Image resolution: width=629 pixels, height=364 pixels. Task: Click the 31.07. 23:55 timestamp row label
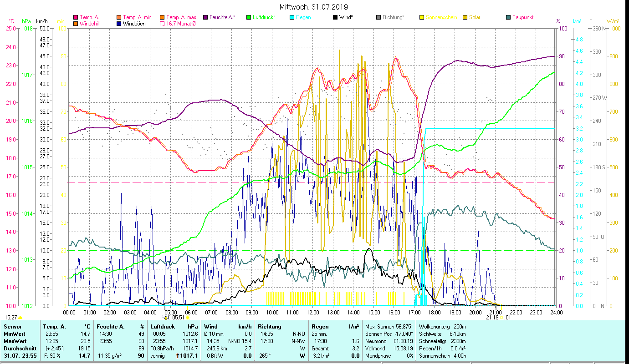21,356
